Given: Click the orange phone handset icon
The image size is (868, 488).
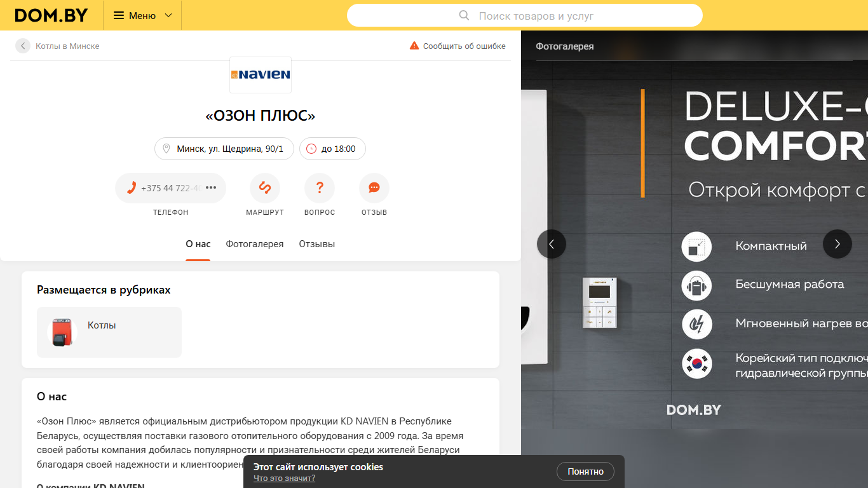Looking at the screenshot, I should (131, 187).
